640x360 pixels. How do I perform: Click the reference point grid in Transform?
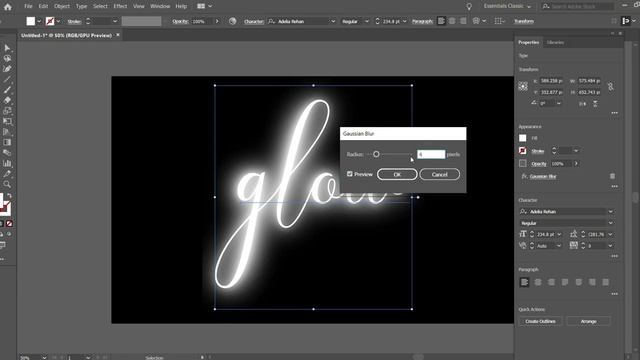(x=523, y=87)
